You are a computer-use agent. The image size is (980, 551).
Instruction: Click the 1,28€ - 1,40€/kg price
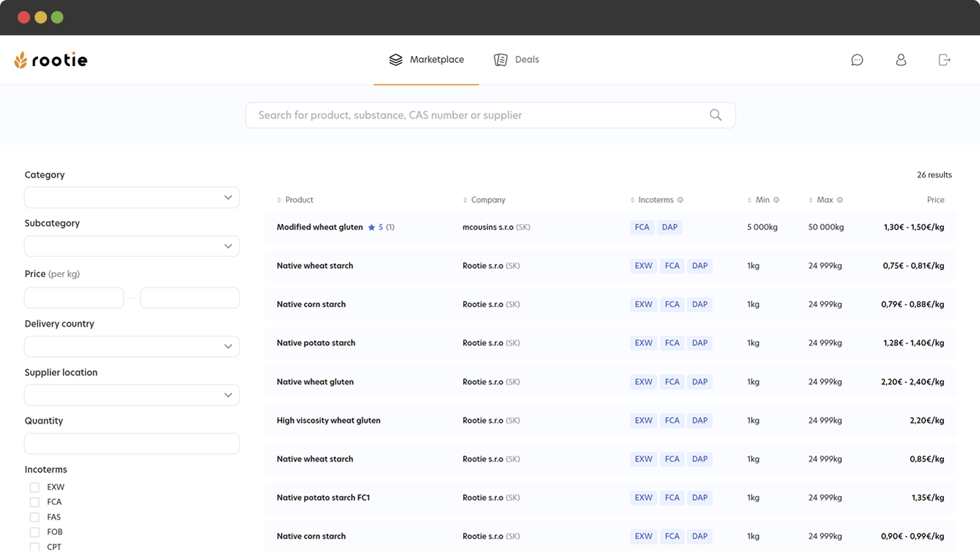[913, 343]
